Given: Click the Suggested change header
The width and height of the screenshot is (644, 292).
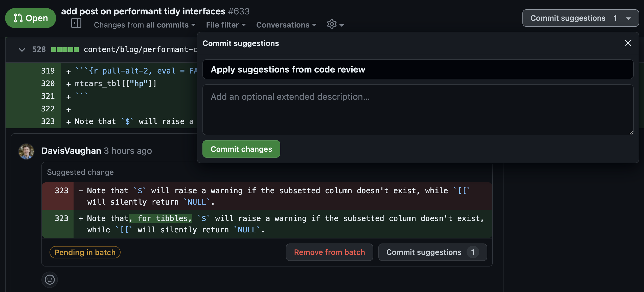Looking at the screenshot, I should [x=80, y=172].
